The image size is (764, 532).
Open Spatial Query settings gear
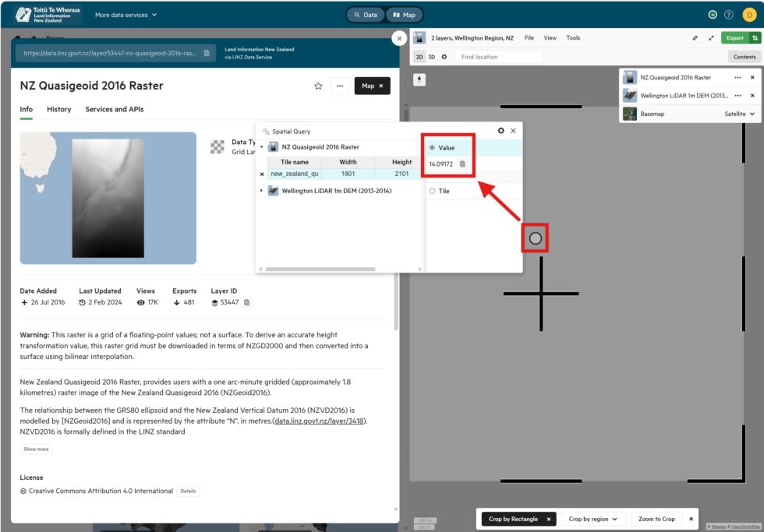tap(500, 130)
